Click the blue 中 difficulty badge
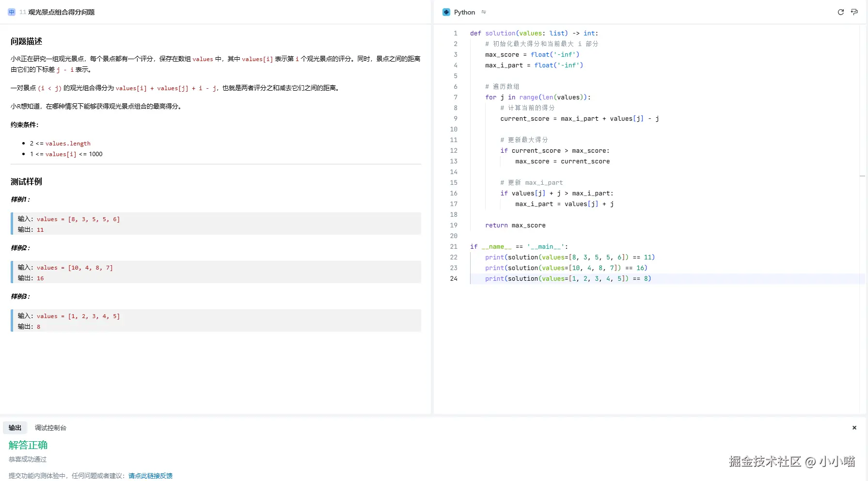The height and width of the screenshot is (481, 868). pyautogui.click(x=12, y=12)
